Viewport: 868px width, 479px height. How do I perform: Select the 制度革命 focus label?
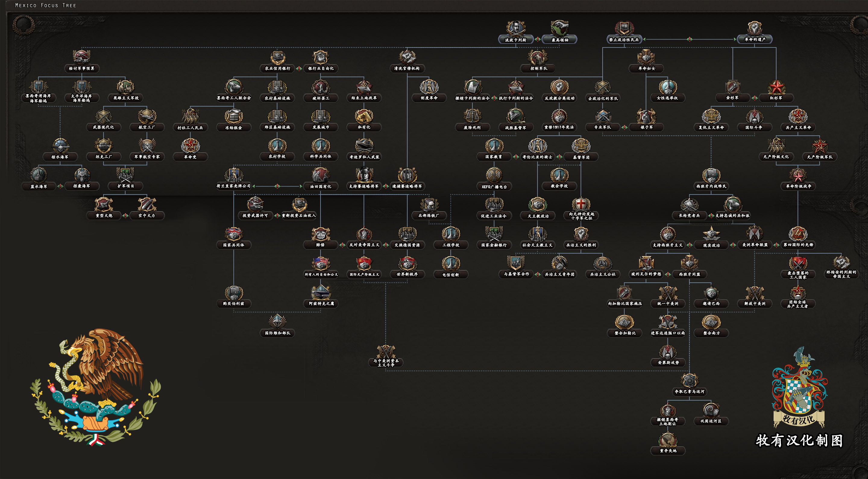pos(429,98)
